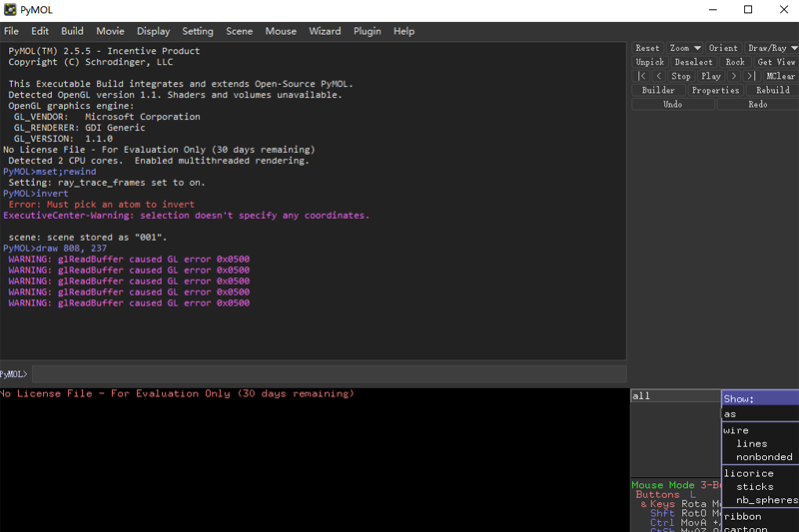799x532 pixels.
Task: Choose 'as' in Show menu
Action: (760, 414)
